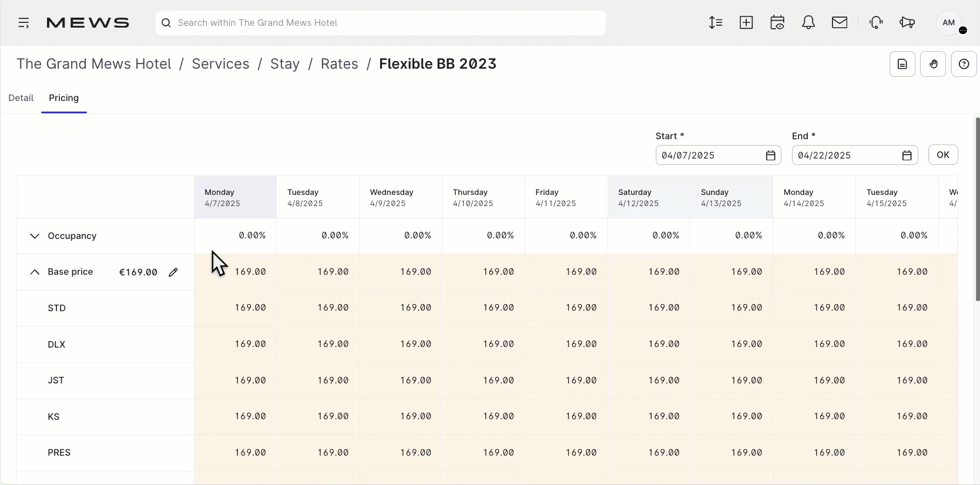Open the Rates breadcrumb link
This screenshot has width=980, height=485.
pos(340,64)
